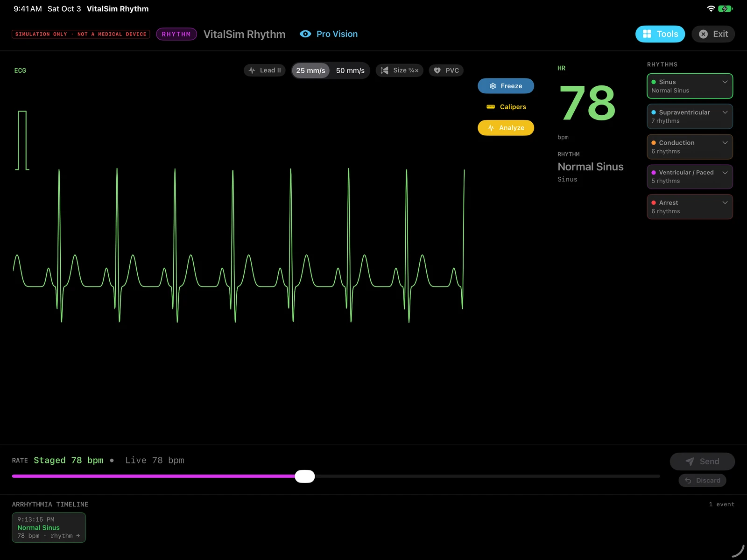Click the Discard undo arrow icon
Screen dimensions: 747x560
tap(688, 480)
